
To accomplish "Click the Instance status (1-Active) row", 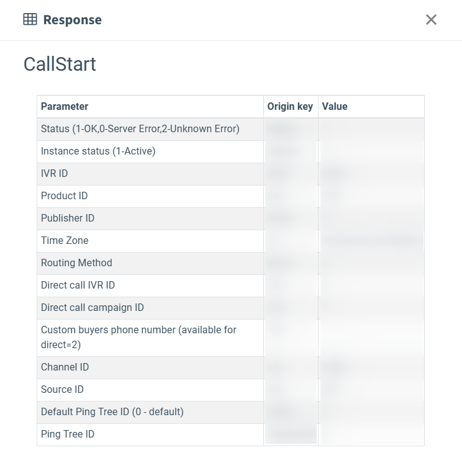I will pos(98,151).
